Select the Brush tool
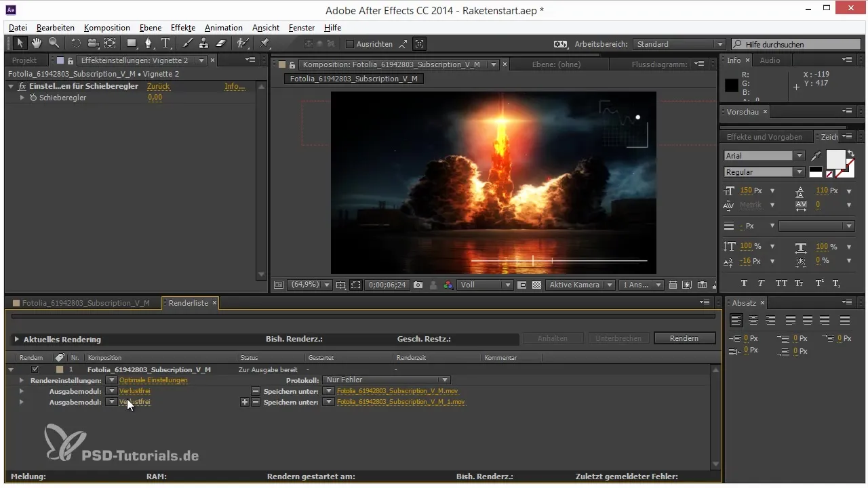 188,43
